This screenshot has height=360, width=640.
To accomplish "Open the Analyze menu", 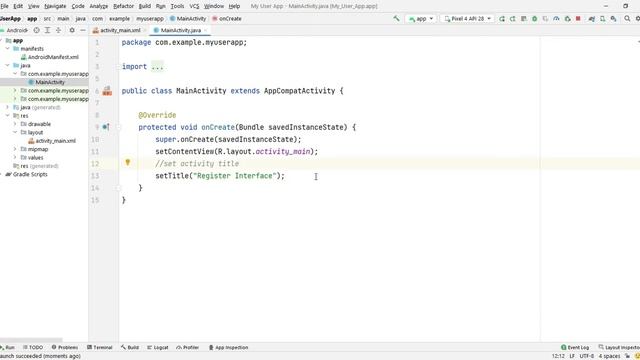I will tap(98, 6).
